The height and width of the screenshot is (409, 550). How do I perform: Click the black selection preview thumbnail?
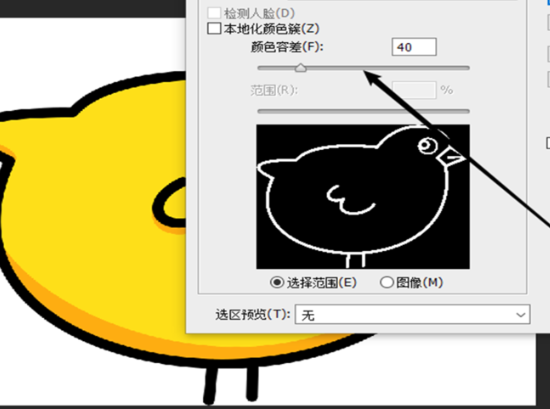[x=363, y=197]
